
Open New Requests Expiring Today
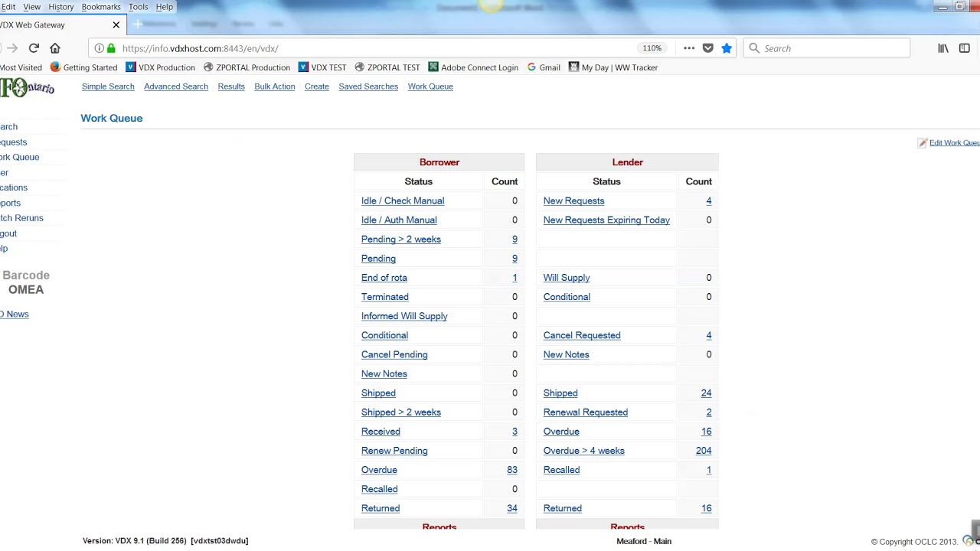[606, 220]
